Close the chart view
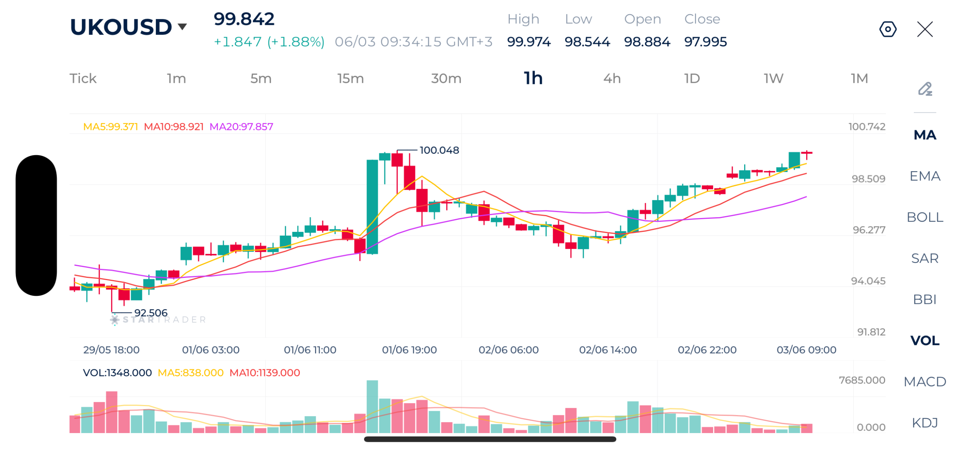Image resolution: width=980 pixels, height=451 pixels. (x=924, y=29)
